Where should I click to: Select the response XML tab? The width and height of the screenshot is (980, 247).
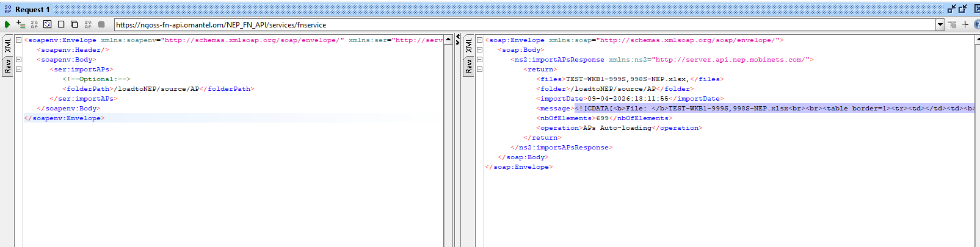tap(468, 46)
